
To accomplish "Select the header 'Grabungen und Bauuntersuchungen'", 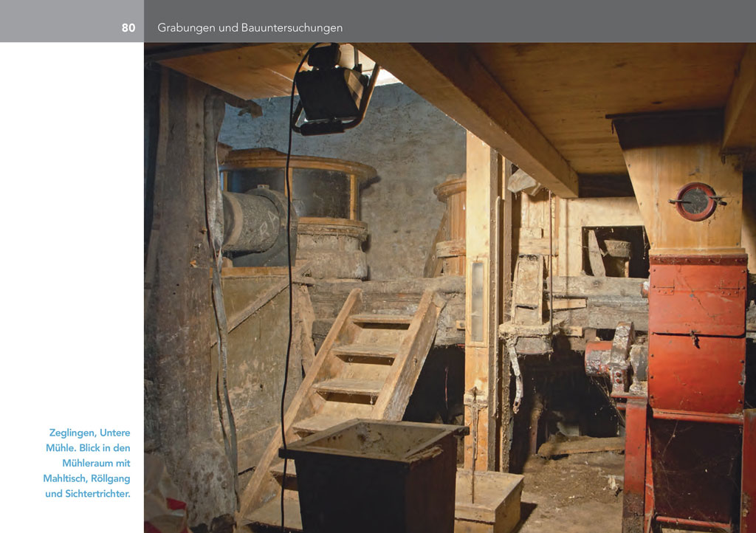I will (250, 28).
